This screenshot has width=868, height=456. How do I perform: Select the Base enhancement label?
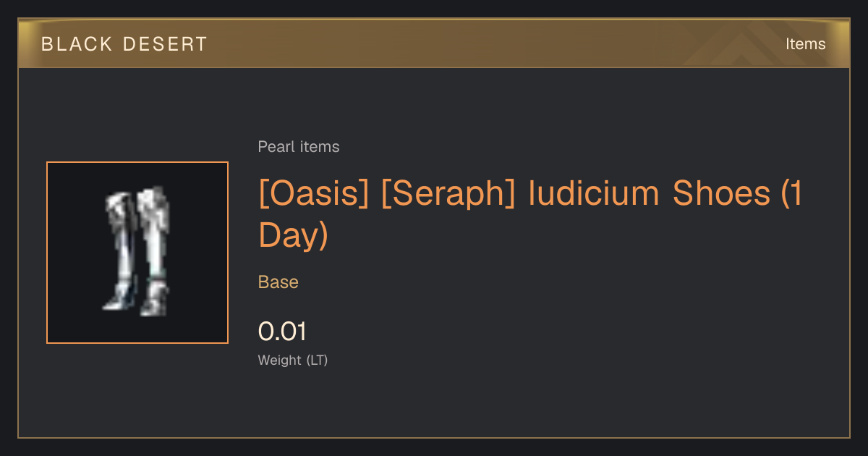[278, 282]
